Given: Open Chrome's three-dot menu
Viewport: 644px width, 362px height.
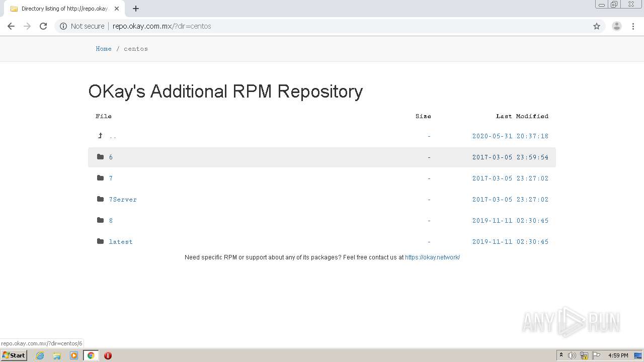Looking at the screenshot, I should click(633, 26).
